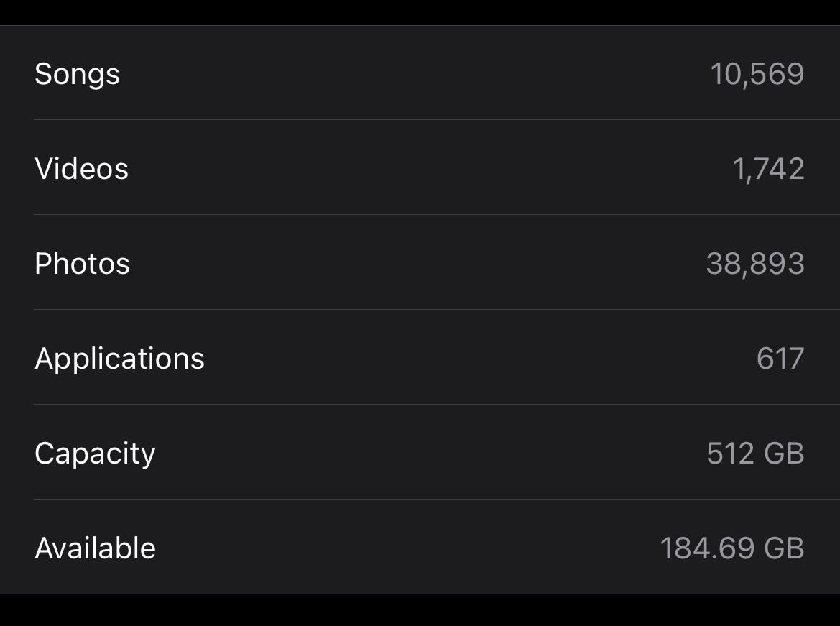
Task: Select the Songs row label
Action: pyautogui.click(x=77, y=74)
